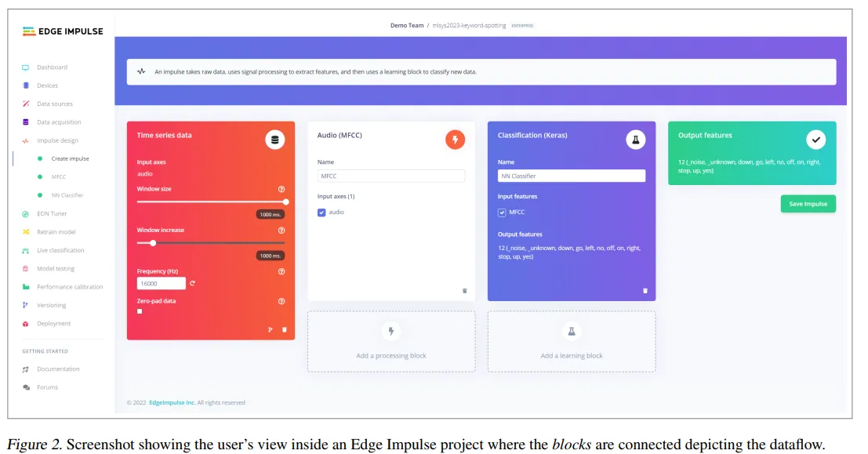Add a learning block
Screen dimensions: 868x454
pos(572,341)
